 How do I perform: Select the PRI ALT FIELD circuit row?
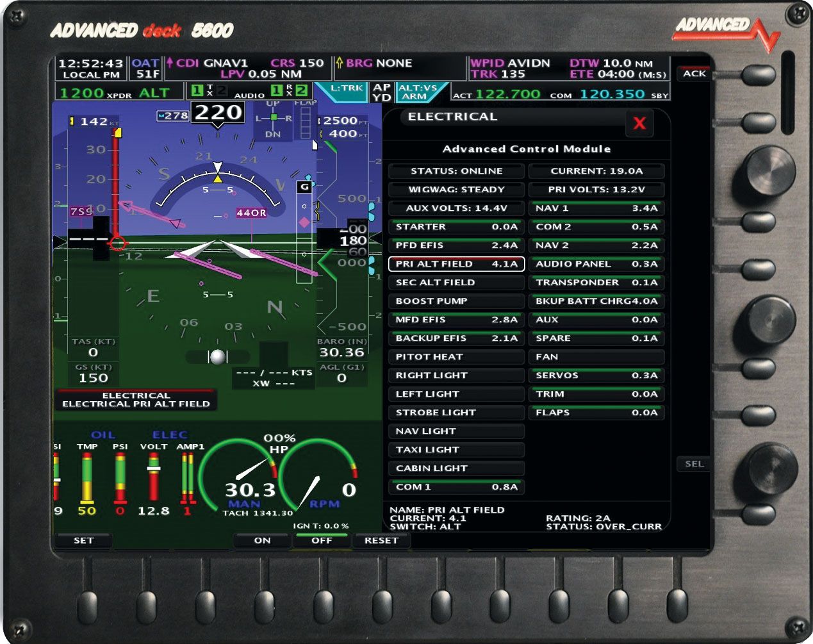tap(456, 264)
